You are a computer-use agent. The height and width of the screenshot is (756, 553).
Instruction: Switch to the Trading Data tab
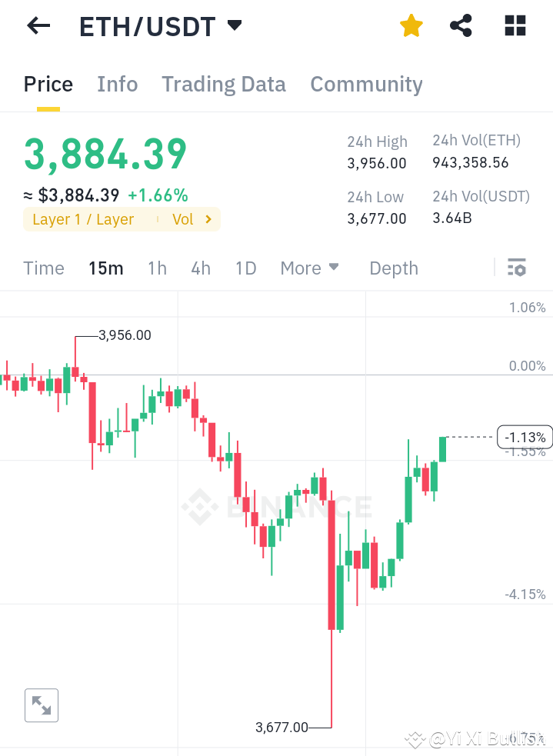223,85
